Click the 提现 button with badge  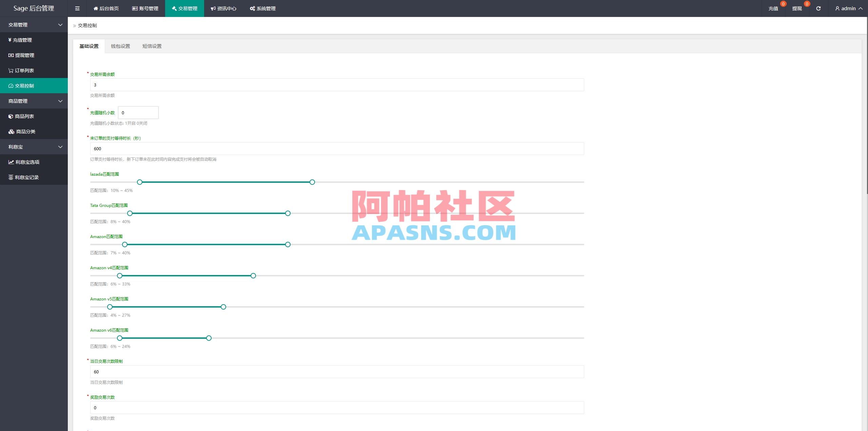point(797,8)
